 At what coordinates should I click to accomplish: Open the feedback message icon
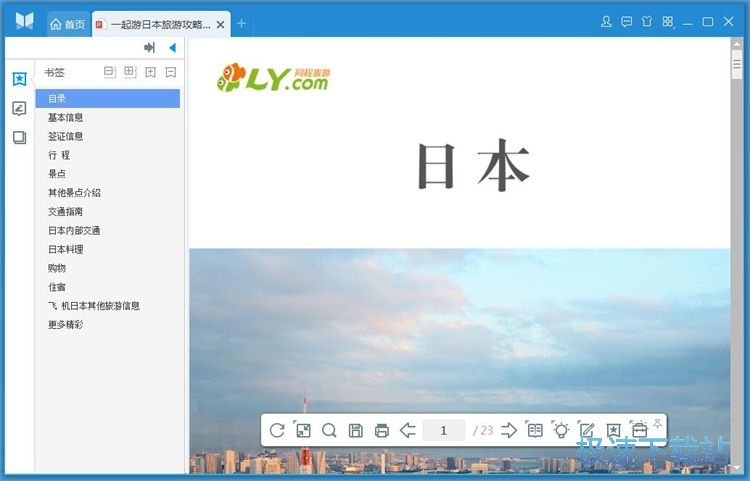tap(626, 22)
